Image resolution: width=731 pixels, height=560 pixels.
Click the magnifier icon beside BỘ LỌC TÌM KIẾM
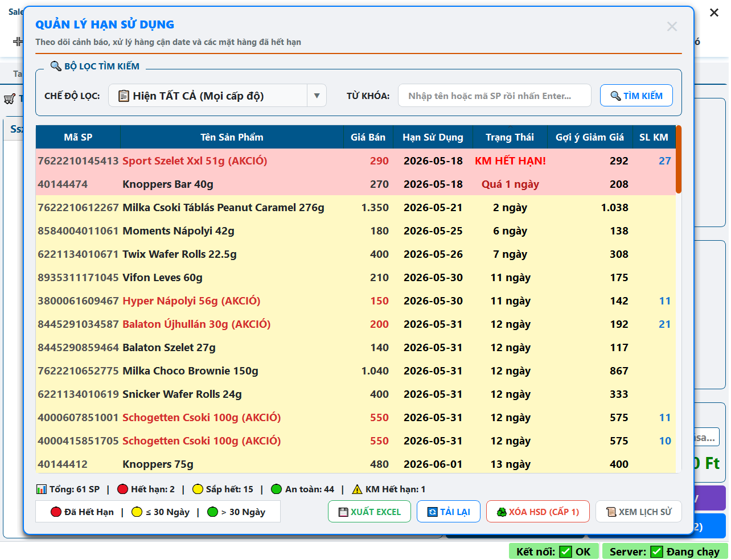point(56,66)
